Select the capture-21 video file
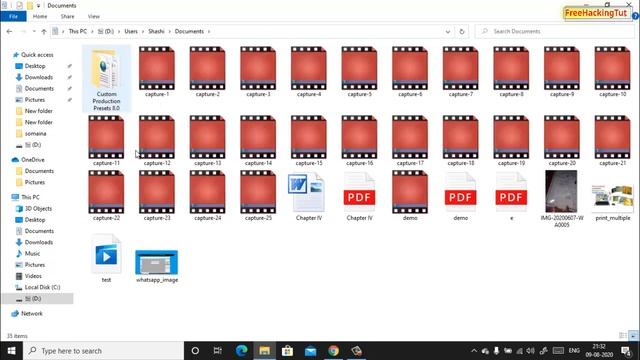The height and width of the screenshot is (360, 640). [x=612, y=140]
